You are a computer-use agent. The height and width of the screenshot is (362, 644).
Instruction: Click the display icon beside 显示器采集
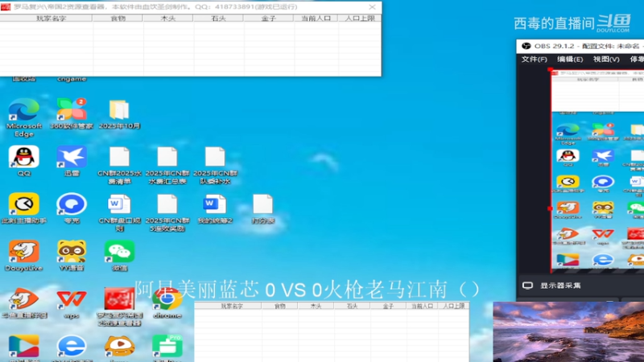[x=528, y=286]
